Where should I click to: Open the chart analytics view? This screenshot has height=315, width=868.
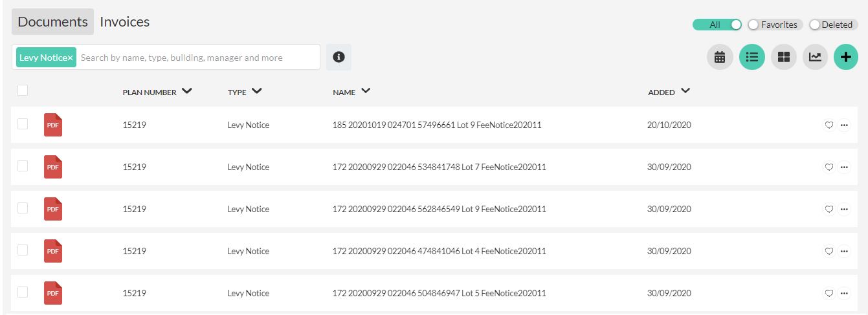pos(815,57)
